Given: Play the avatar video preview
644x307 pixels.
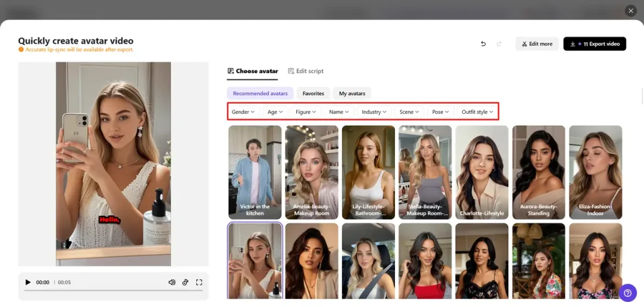Looking at the screenshot, I should pyautogui.click(x=28, y=282).
